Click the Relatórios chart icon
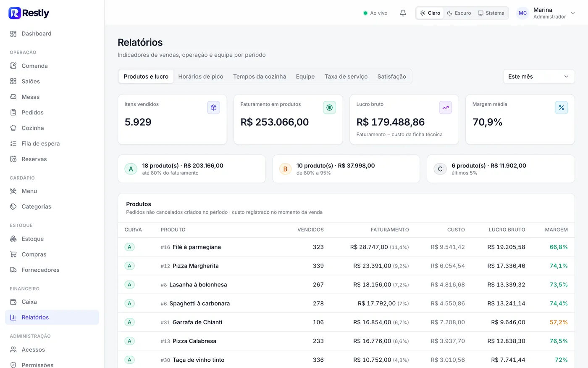Image resolution: width=588 pixels, height=368 pixels. tap(13, 318)
